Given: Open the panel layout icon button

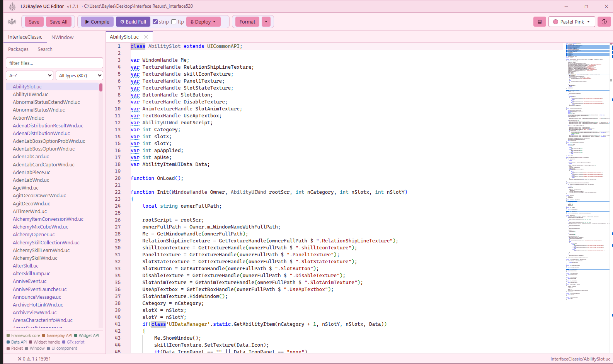Looking at the screenshot, I should 540,22.
